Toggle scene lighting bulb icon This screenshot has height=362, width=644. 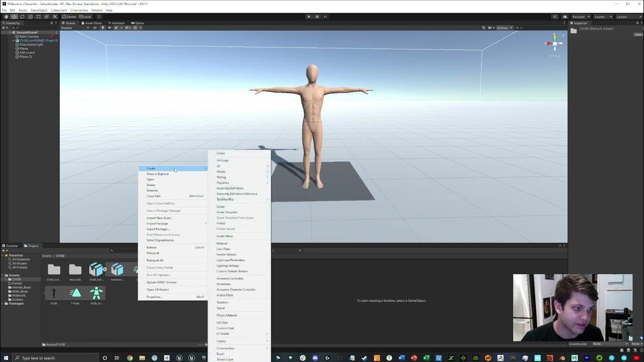pos(103,28)
